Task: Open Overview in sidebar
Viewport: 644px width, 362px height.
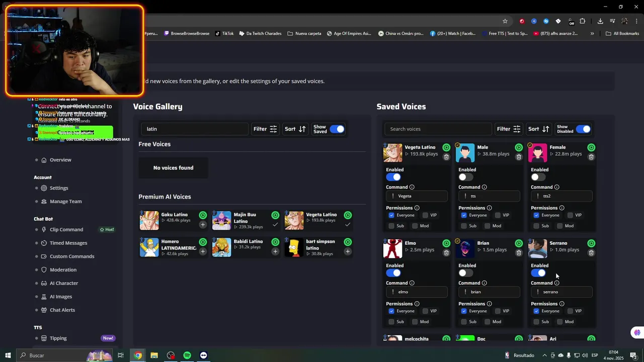Action: coord(60,160)
